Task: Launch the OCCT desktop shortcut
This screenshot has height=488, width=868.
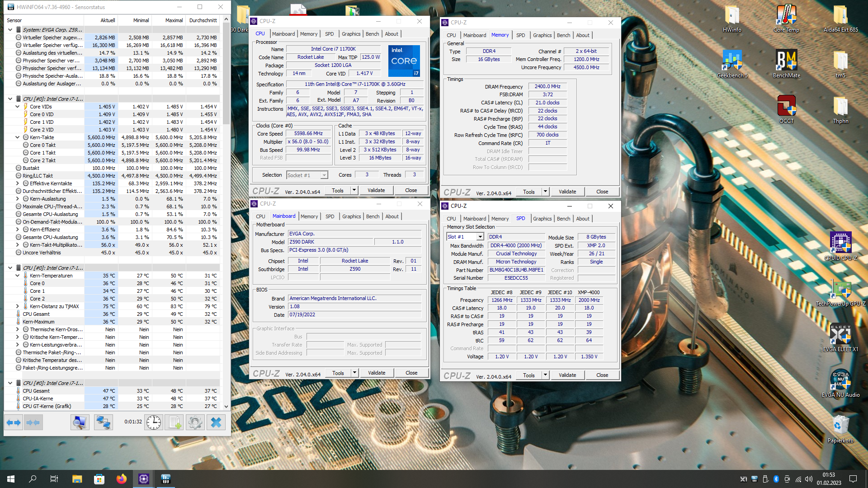Action: [786, 110]
